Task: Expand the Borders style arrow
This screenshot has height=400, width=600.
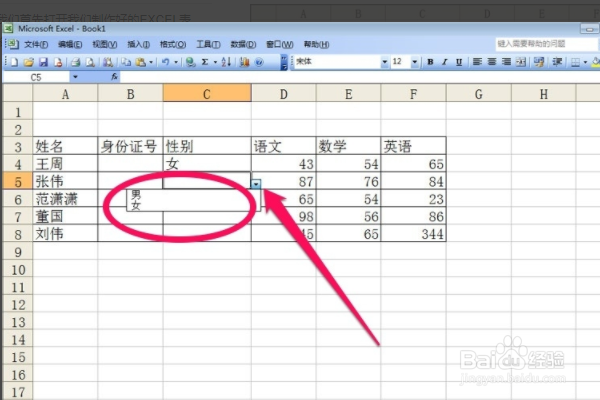Action: coord(585,62)
